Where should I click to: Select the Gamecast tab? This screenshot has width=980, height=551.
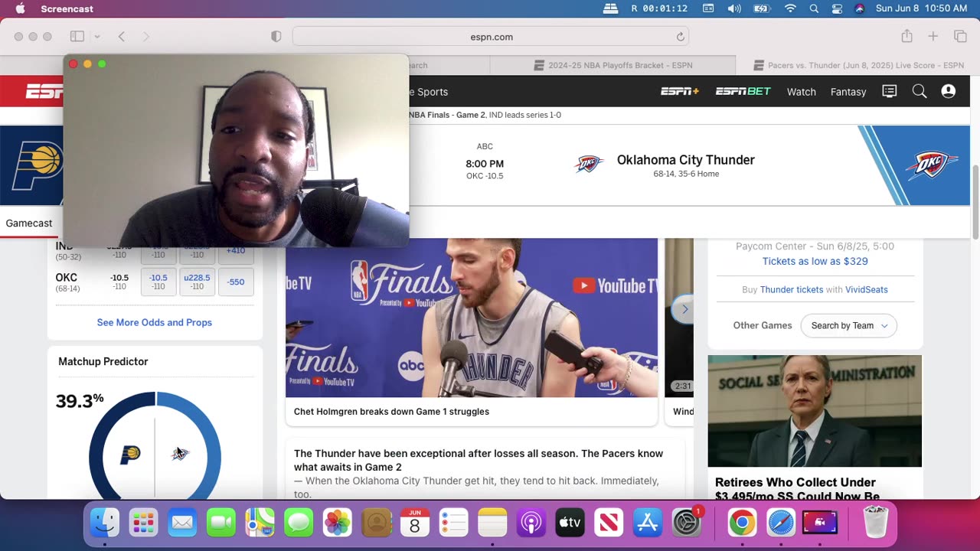pyautogui.click(x=29, y=223)
